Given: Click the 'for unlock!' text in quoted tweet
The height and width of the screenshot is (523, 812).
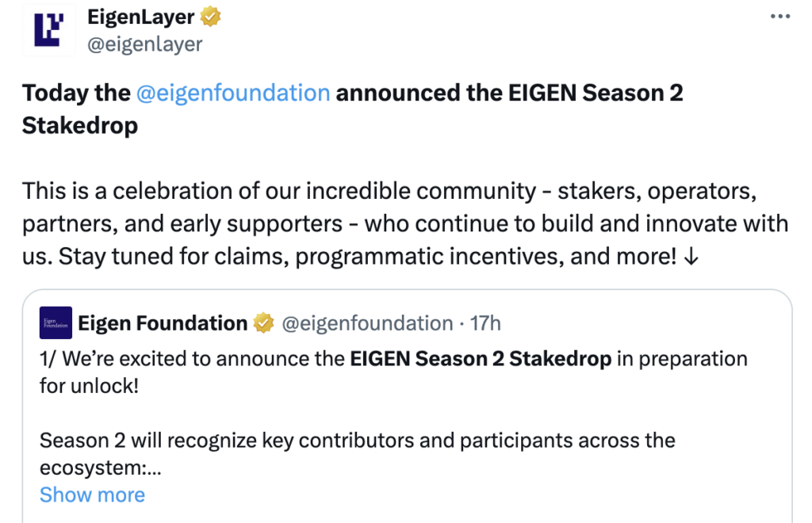Looking at the screenshot, I should 89,386.
